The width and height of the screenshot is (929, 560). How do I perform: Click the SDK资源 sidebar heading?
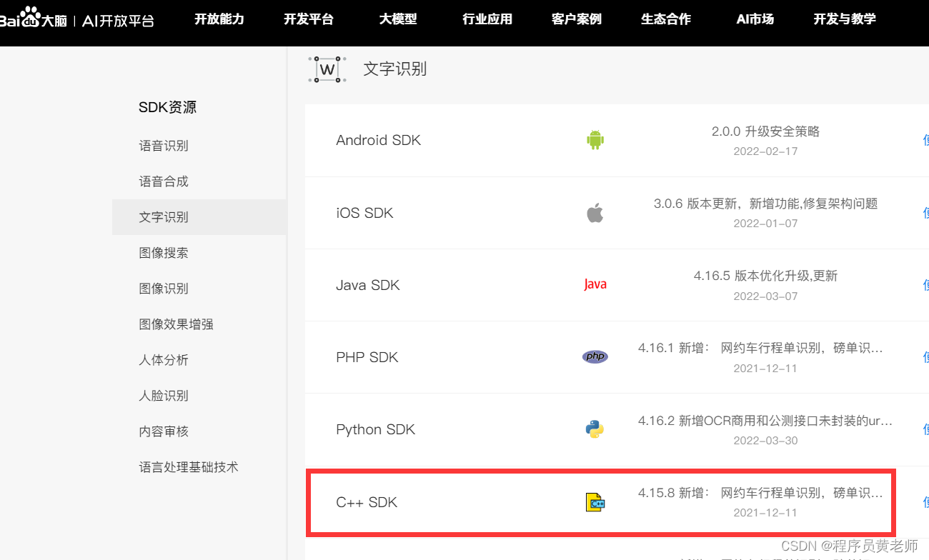167,107
